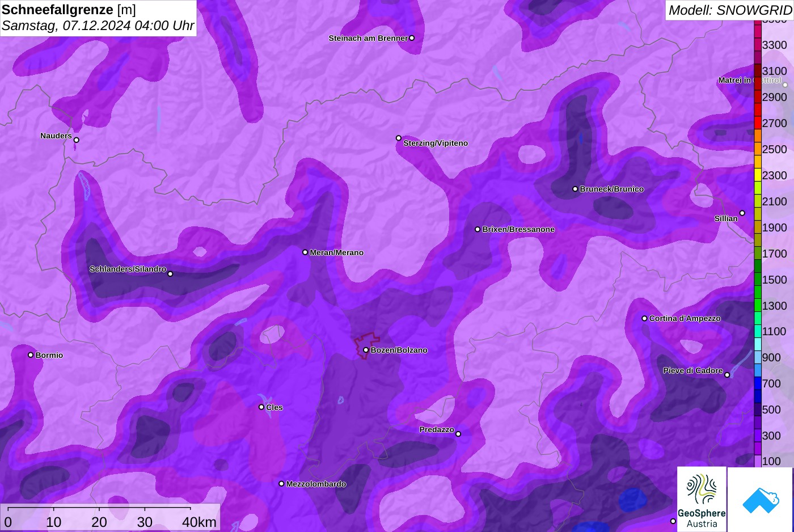Viewport: 794px width, 532px height.
Task: Click the Bruneck/Brunico location dot
Action: 575,189
